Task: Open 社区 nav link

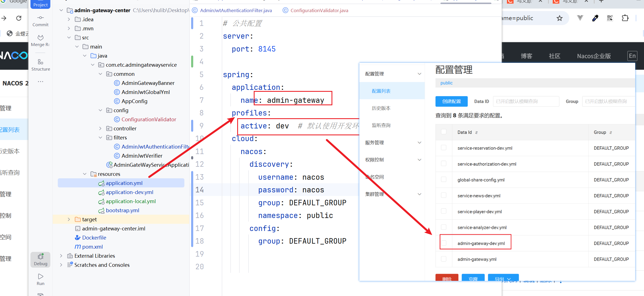Action: tap(554, 56)
